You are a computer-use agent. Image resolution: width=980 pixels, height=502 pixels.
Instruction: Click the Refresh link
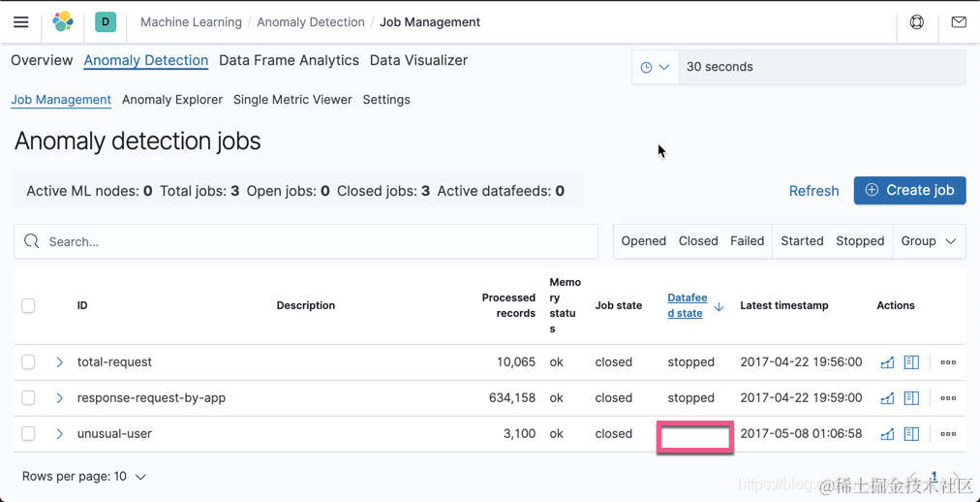[813, 191]
